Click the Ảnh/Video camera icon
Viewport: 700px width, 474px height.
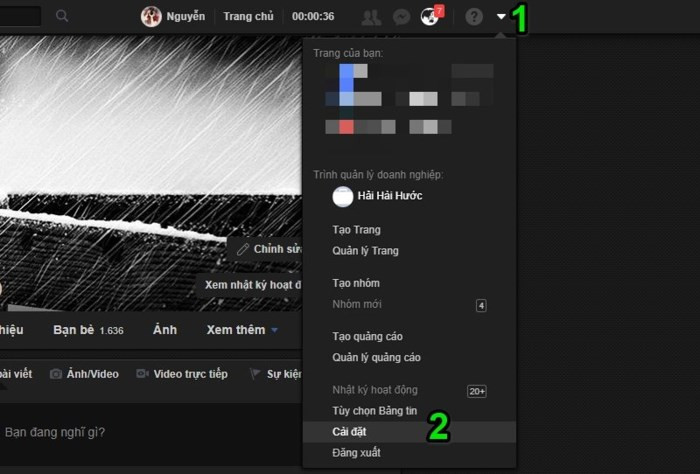(56, 374)
